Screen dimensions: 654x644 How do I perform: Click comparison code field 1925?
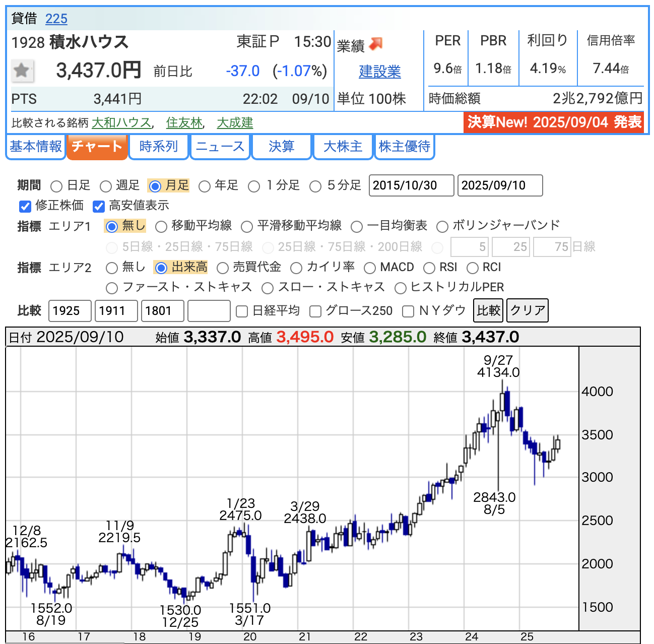point(70,311)
